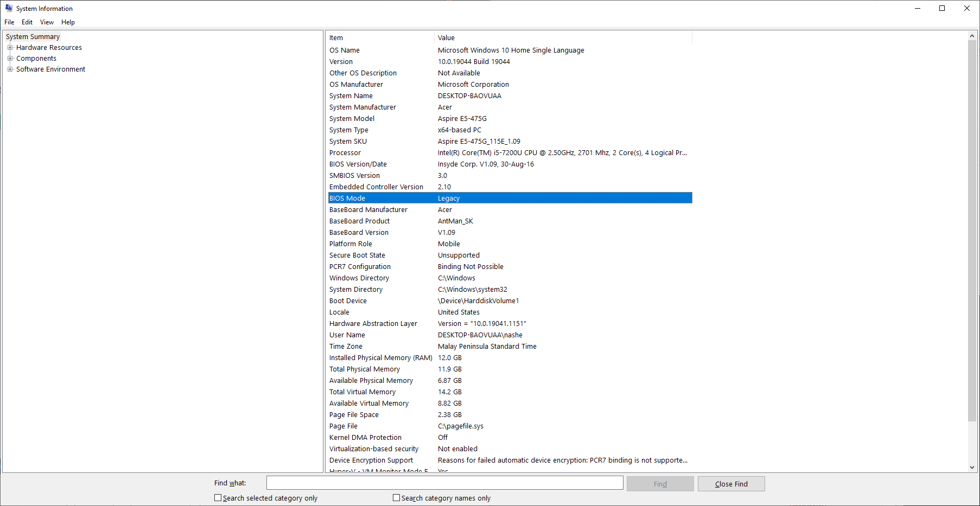980x506 pixels.
Task: Select the Time Zone row
Action: [x=510, y=347]
